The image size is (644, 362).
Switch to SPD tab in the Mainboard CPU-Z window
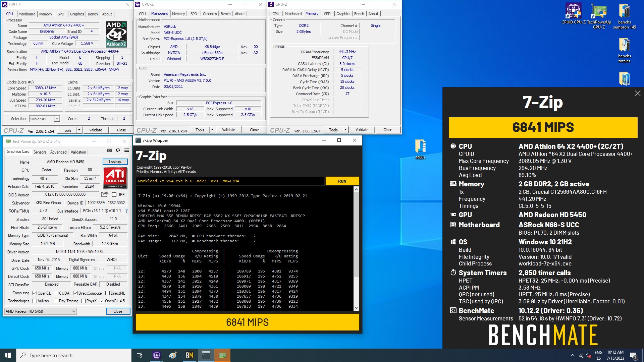(x=194, y=14)
